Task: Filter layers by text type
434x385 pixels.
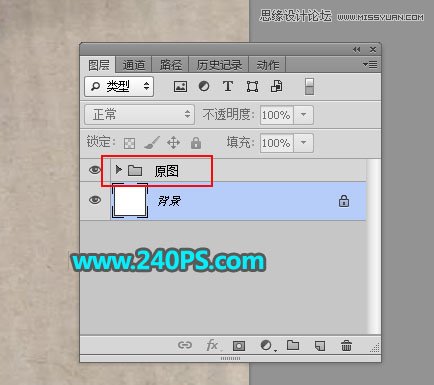Action: [228, 86]
